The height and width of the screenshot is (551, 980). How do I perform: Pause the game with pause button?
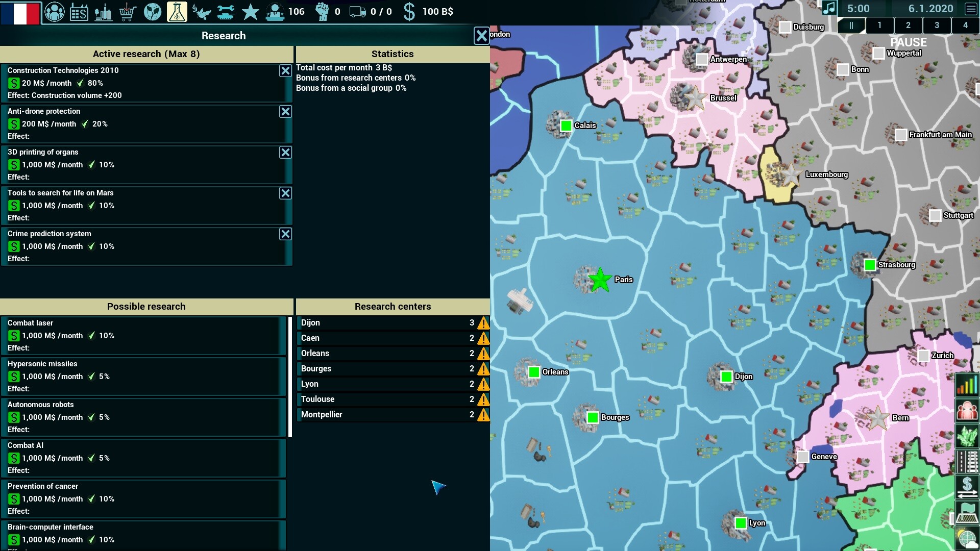[x=851, y=25]
